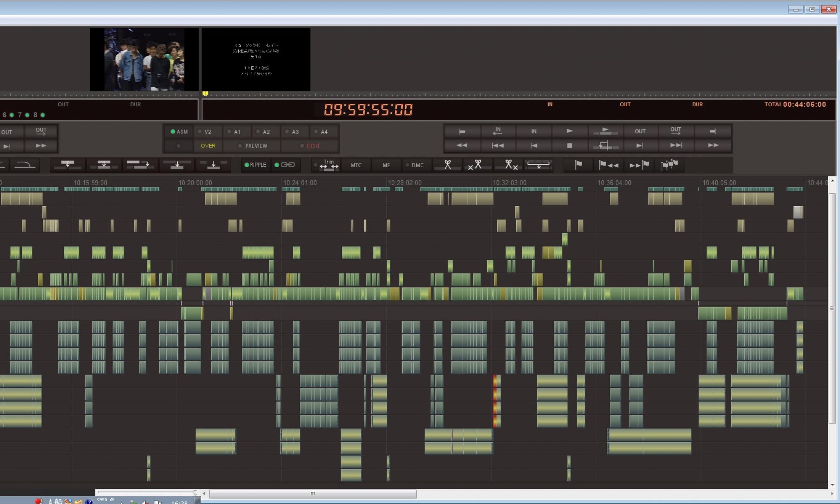The image size is (840, 504).
Task: Click the TOTAL 00:44:06:00 duration readout
Action: [795, 104]
